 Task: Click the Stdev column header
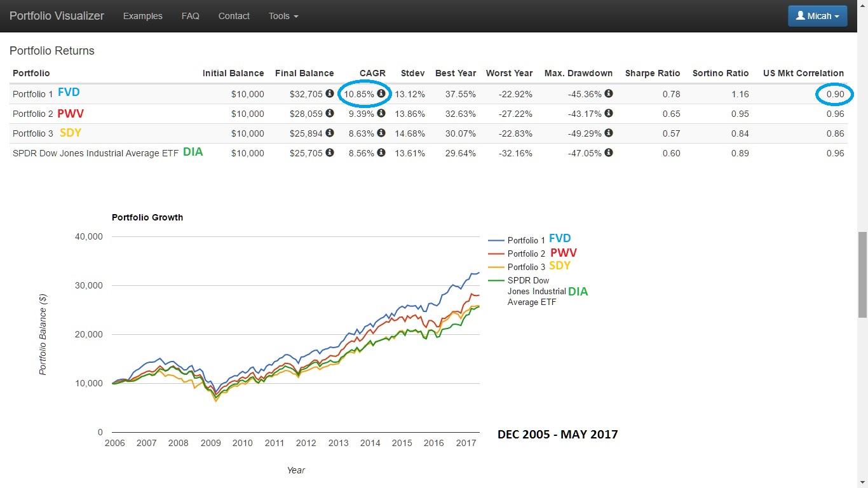pyautogui.click(x=413, y=73)
